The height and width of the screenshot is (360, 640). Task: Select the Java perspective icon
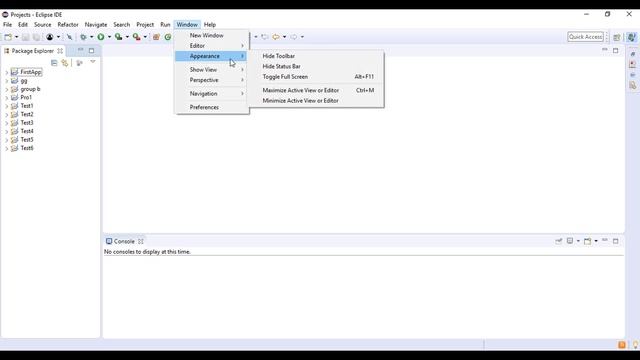point(631,37)
